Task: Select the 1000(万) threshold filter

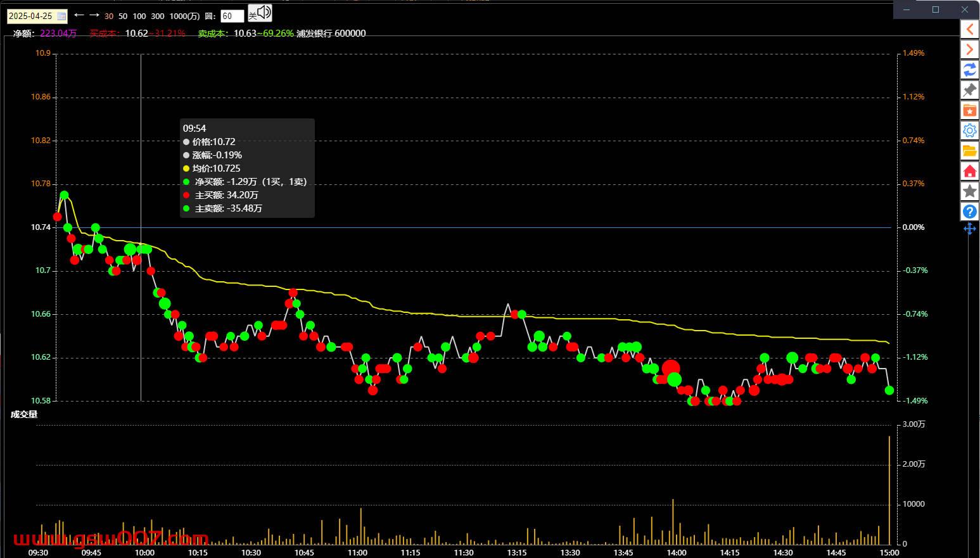Action: tap(185, 16)
